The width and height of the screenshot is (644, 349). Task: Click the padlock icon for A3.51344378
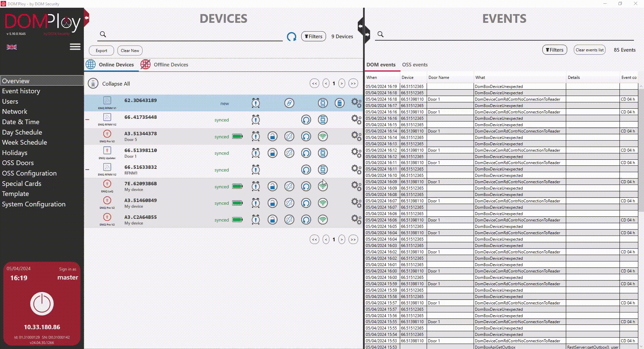(x=272, y=137)
